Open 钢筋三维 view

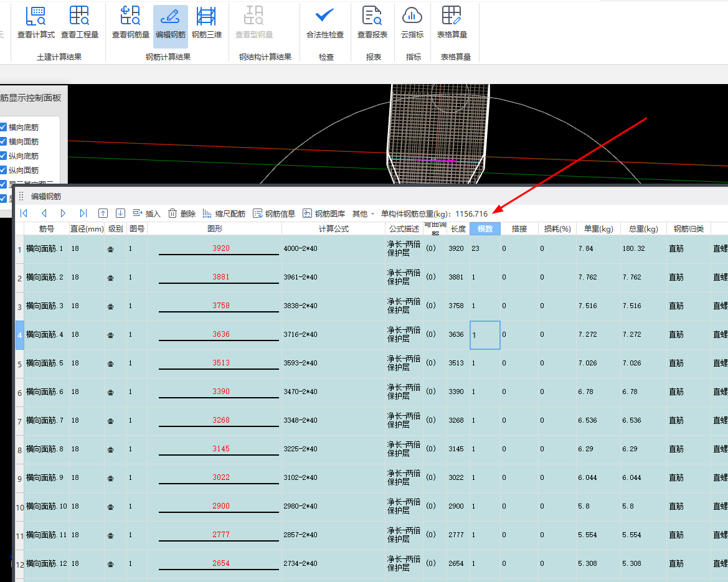pos(207,22)
